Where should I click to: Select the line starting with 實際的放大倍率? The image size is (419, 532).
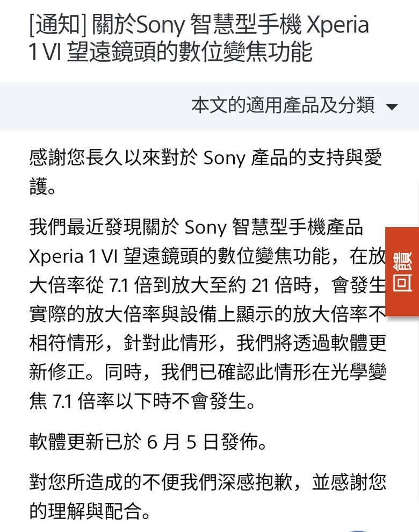click(207, 314)
